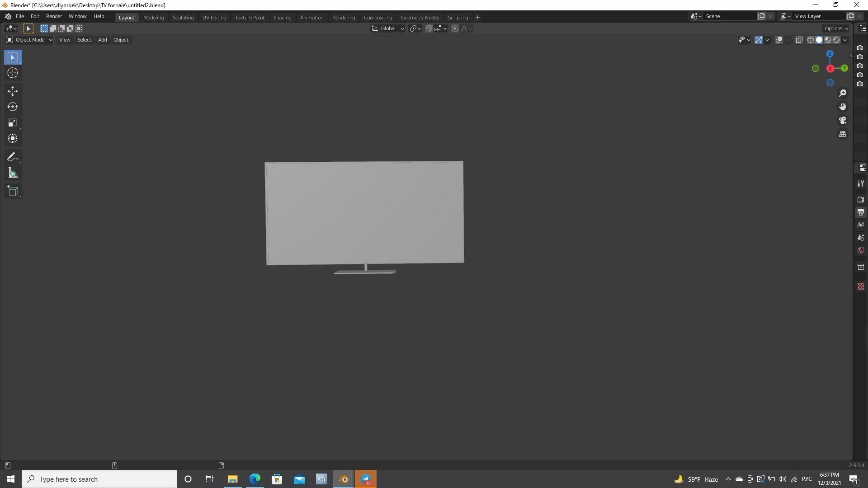Open Global transform orientation dropdown

tap(388, 28)
